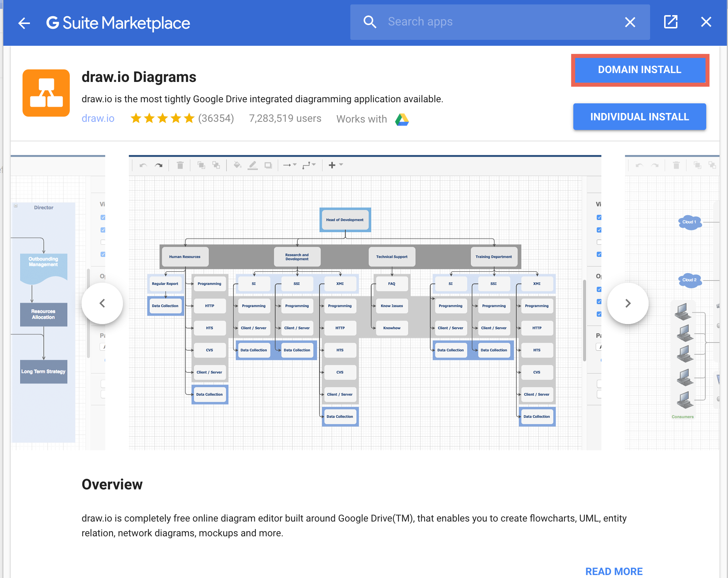Click the Cloud 1 shape
Viewport: 728px width, 578px height.
click(x=690, y=222)
